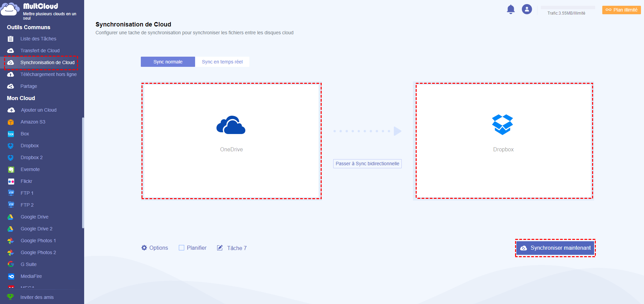
Task: Click the Plan illimité button
Action: point(622,10)
